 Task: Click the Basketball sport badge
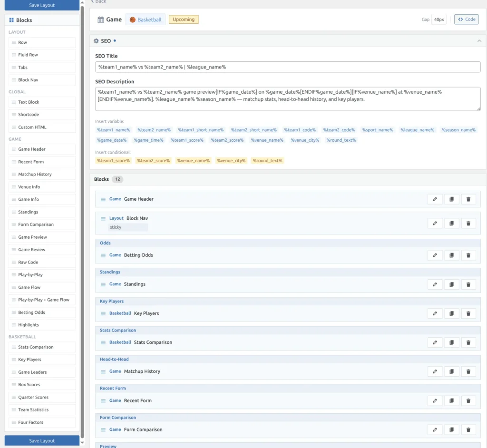click(x=146, y=19)
